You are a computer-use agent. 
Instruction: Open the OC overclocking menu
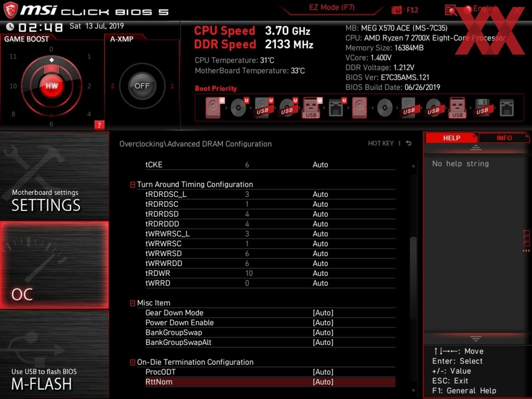54,265
